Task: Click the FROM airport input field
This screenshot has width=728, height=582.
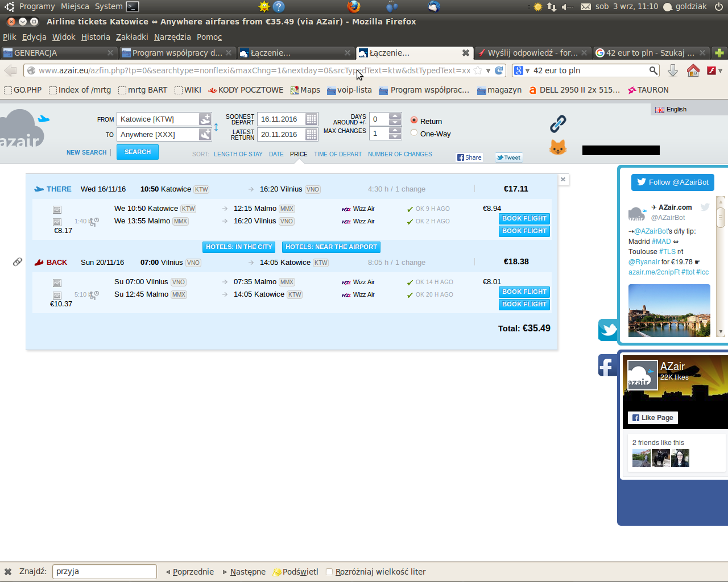Action: click(159, 119)
